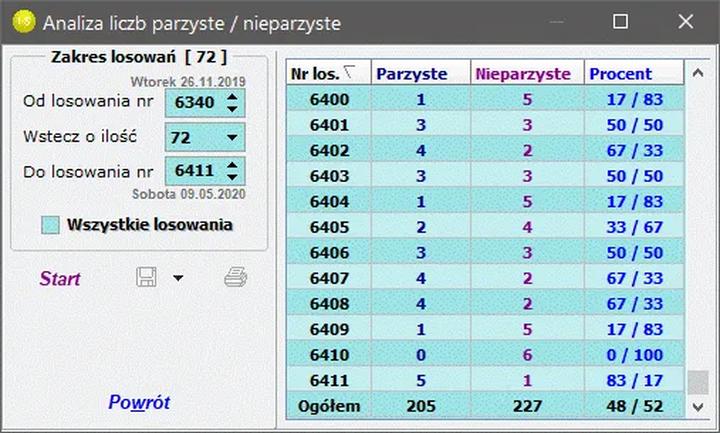Click the scrollbar up arrow in the table

(x=698, y=73)
